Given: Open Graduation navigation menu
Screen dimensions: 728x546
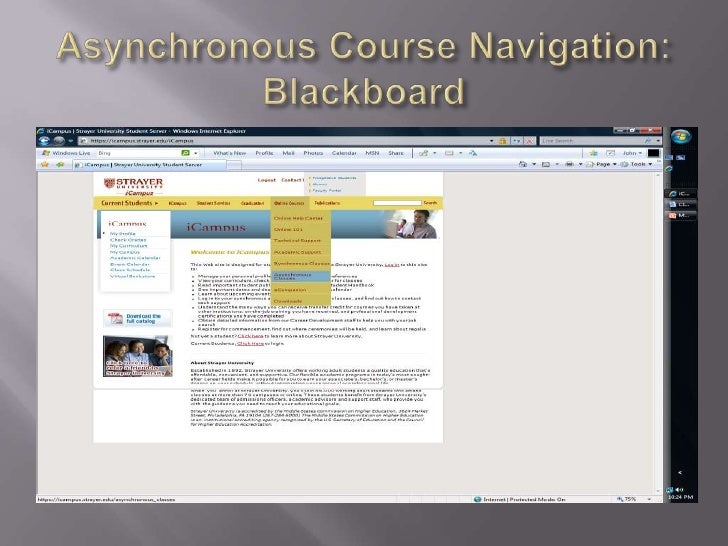Looking at the screenshot, I should coord(253,203).
